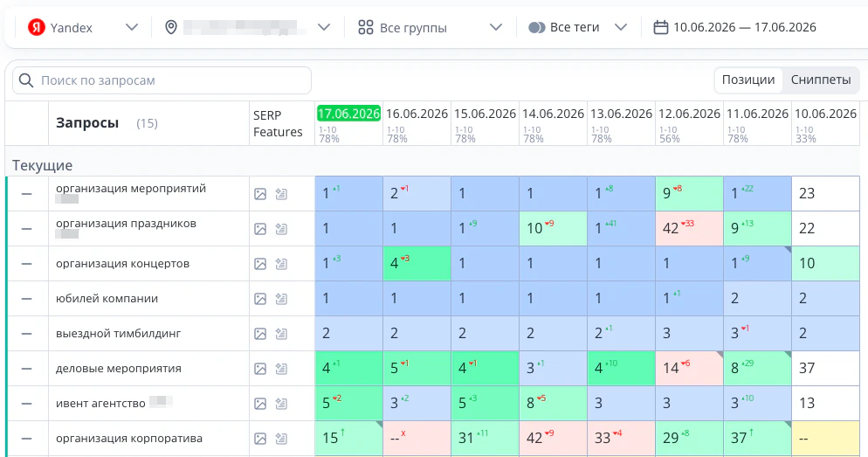Viewport: 868px width, 457px height.
Task: Open image SERP feature for юбилей компании
Action: [260, 299]
